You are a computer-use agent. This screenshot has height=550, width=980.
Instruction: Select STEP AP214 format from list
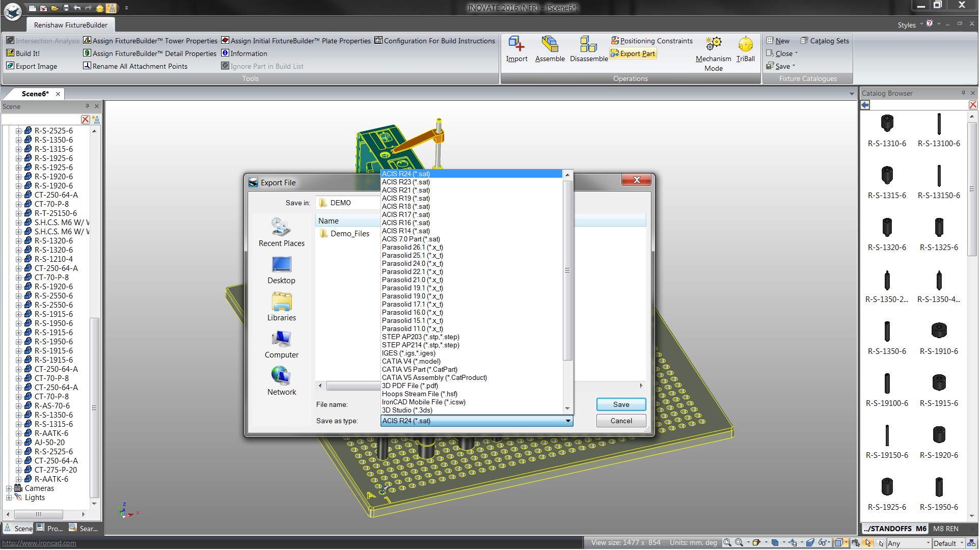pyautogui.click(x=420, y=345)
